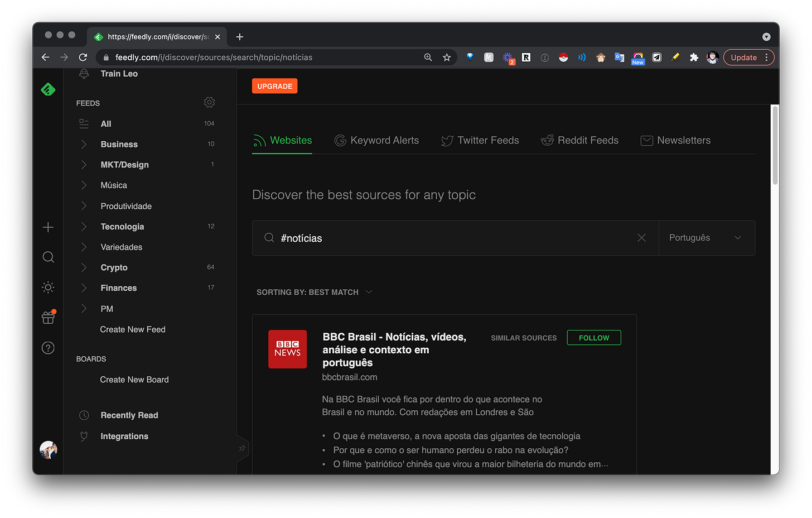Switch to Keyword Alerts tab
This screenshot has height=518, width=812.
coord(376,141)
